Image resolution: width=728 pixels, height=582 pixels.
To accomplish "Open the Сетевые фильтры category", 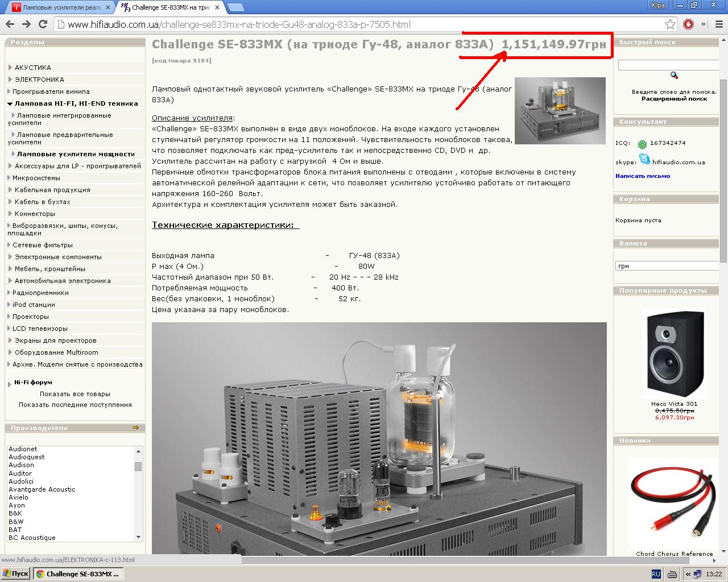I will 43,245.
